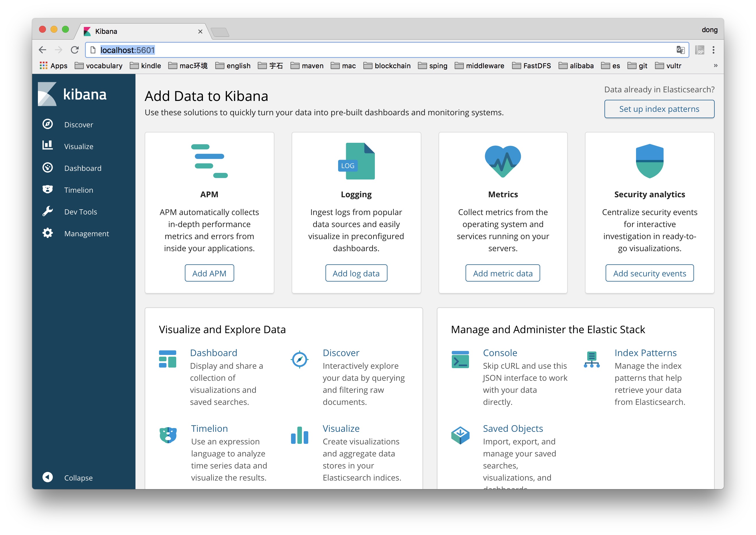Viewport: 756px width, 535px height.
Task: Click the Add log data button
Action: (356, 273)
